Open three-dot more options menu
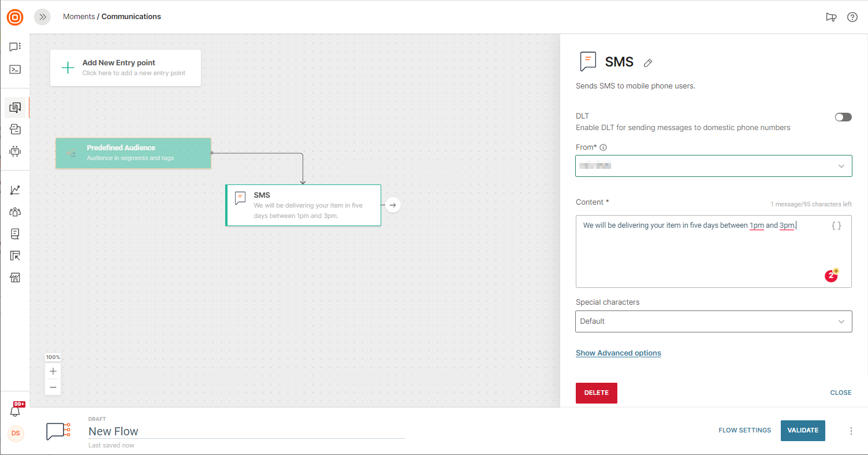Image resolution: width=868 pixels, height=455 pixels. pyautogui.click(x=851, y=431)
